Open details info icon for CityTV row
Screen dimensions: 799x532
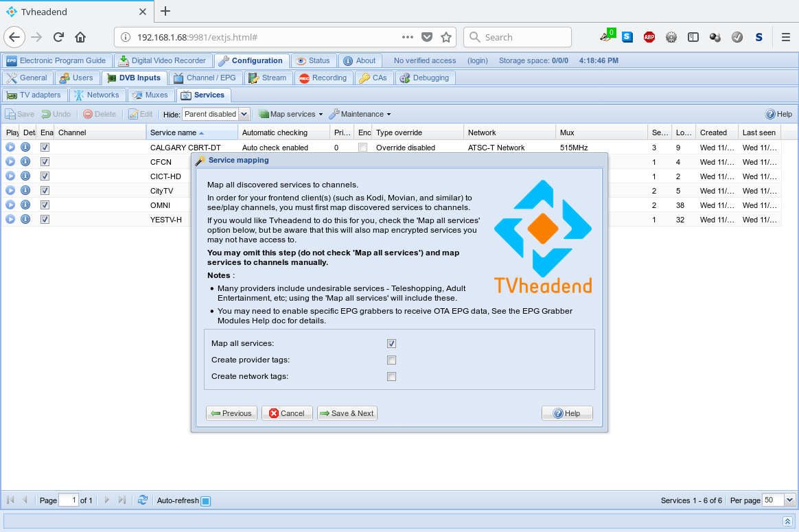coord(25,190)
